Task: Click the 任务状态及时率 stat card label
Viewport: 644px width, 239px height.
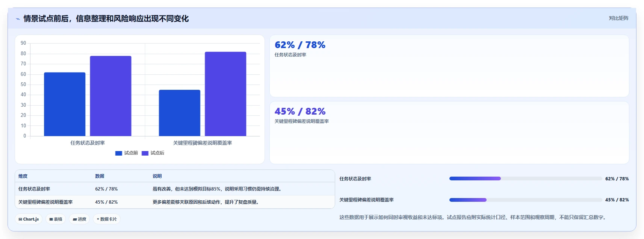Action: click(x=290, y=55)
